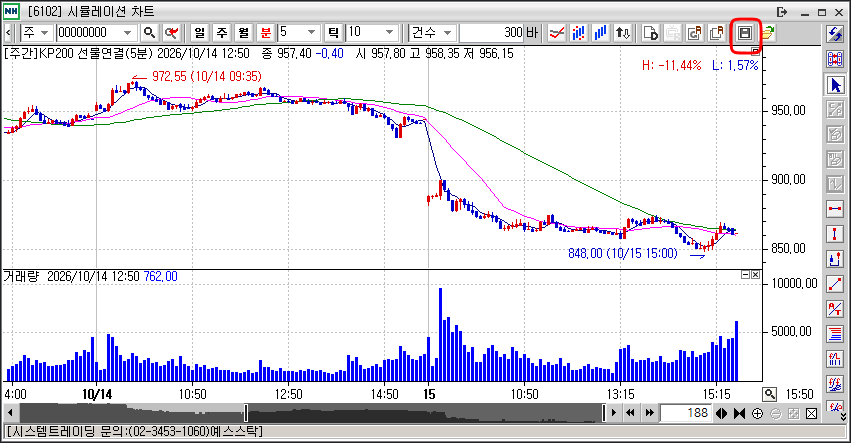Collapse toolbar with left chevron button
This screenshot has height=443, width=851.
coord(8,33)
